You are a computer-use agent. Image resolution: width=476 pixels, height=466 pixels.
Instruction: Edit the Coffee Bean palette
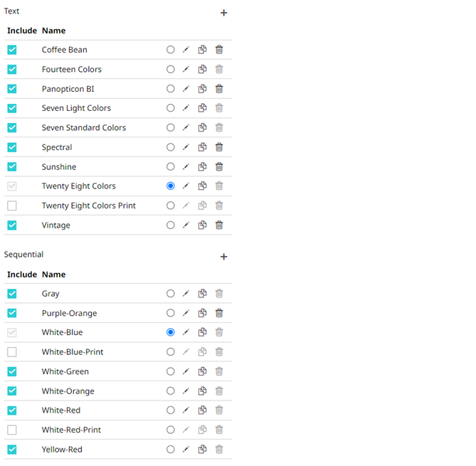pyautogui.click(x=186, y=50)
